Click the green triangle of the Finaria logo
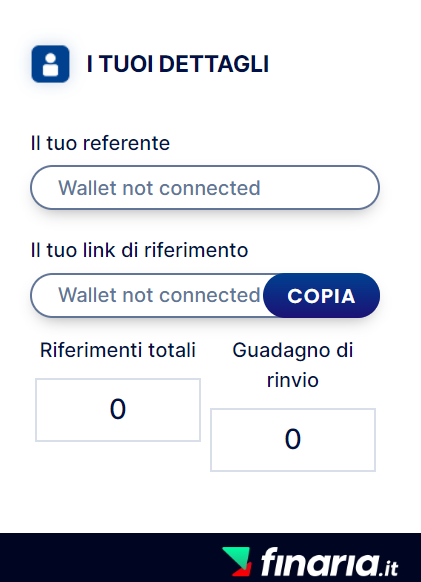Image resolution: width=421 pixels, height=582 pixels. pyautogui.click(x=236, y=555)
